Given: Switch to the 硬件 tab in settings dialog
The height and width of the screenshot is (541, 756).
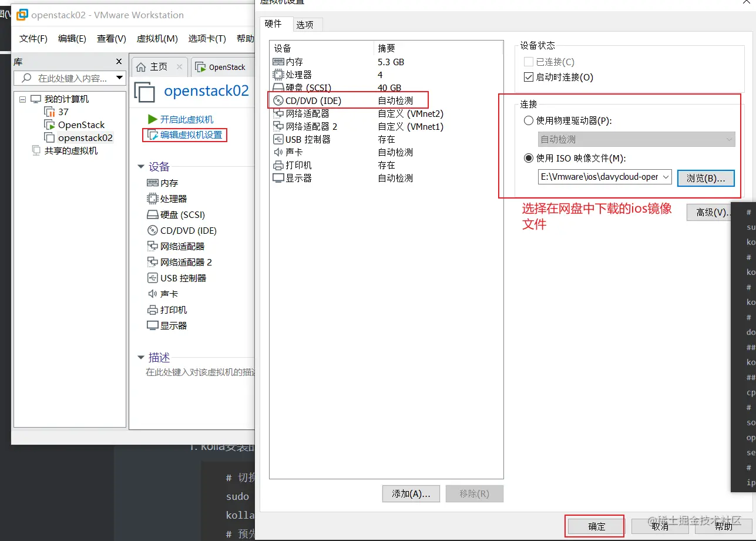Looking at the screenshot, I should [274, 23].
